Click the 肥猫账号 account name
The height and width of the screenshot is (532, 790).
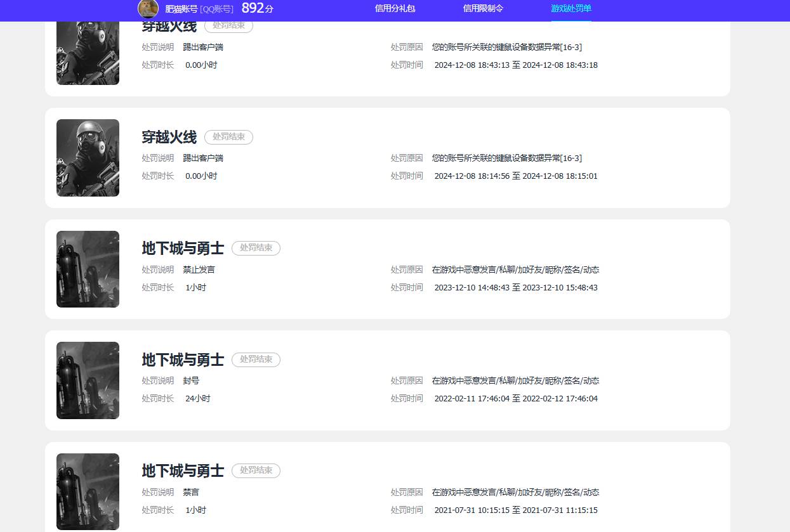point(181,9)
